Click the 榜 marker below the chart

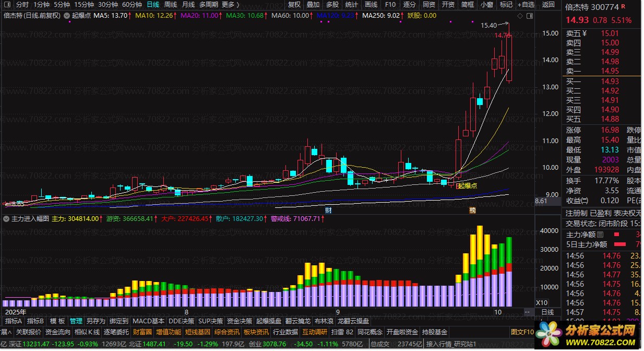tap(472, 210)
